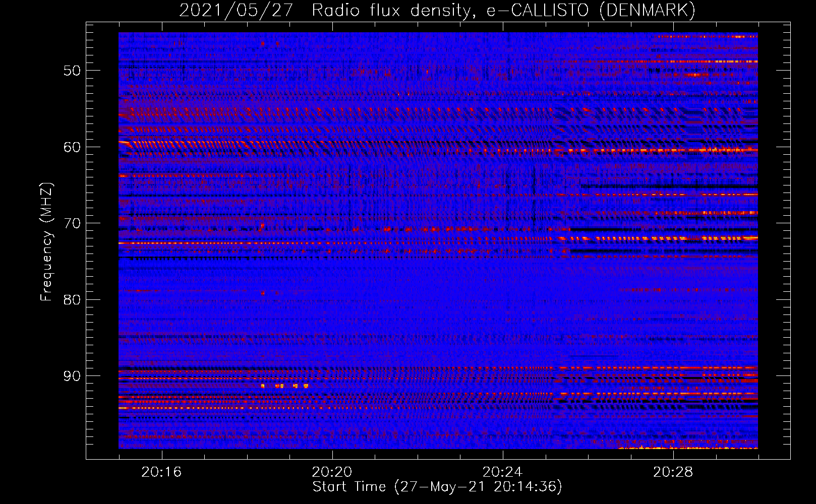Click the 20:28 time tick label
Screen dimensions: 816x504
point(673,472)
